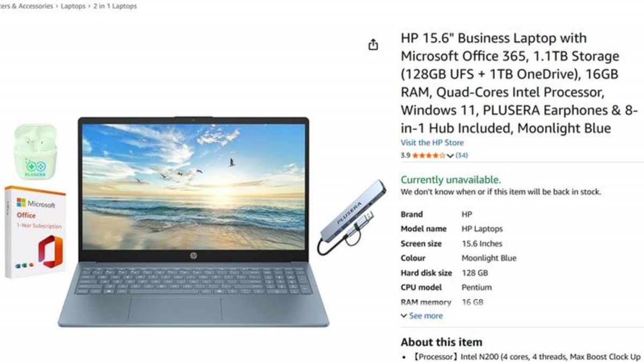
Task: Click the Office logo on the box
Action: (50, 251)
